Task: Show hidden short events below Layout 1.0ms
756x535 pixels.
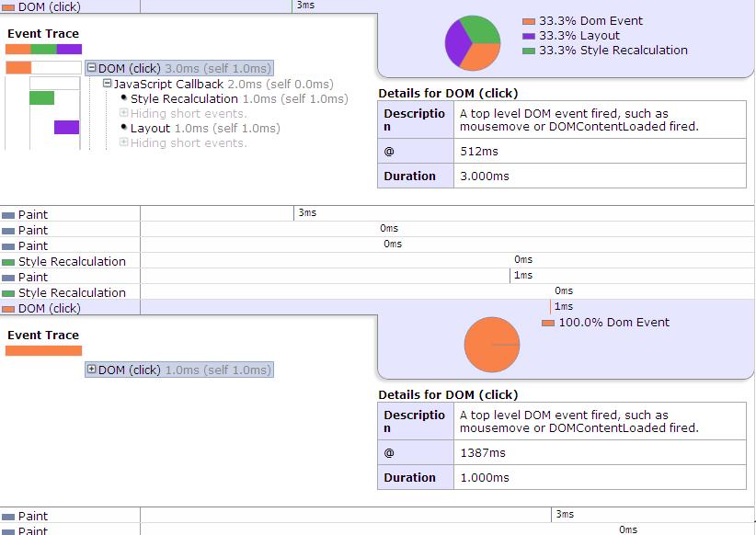Action: pyautogui.click(x=124, y=142)
